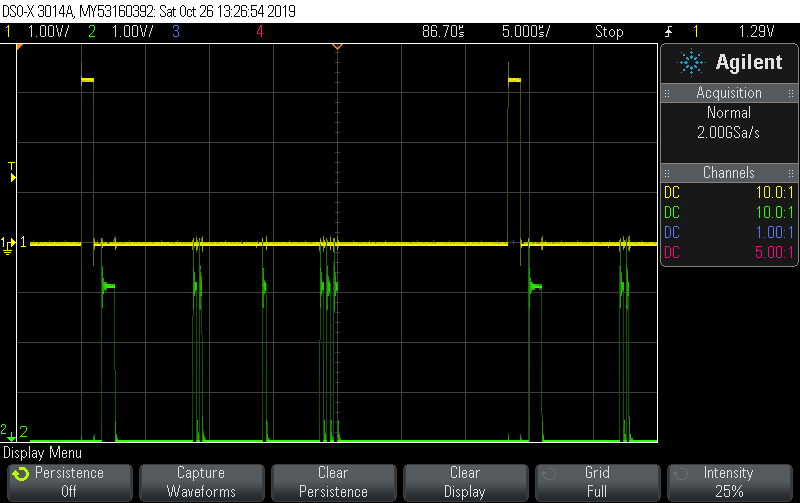Click the Agilent starburst logo icon
Image resolution: width=800 pixels, height=503 pixels.
coord(691,62)
